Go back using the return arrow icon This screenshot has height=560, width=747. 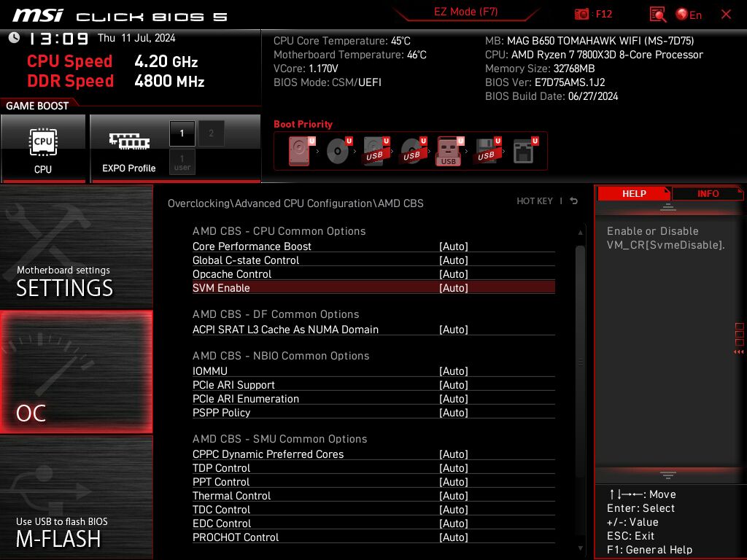coord(573,201)
